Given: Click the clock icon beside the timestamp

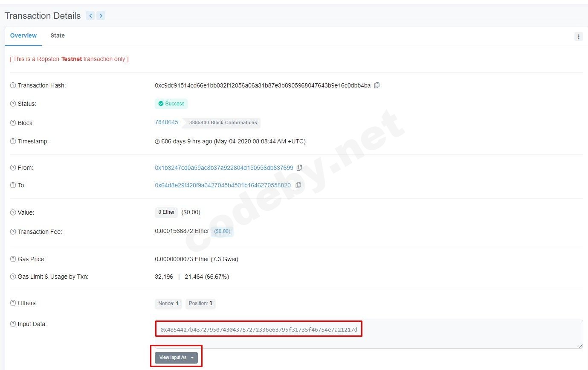Looking at the screenshot, I should tap(157, 141).
